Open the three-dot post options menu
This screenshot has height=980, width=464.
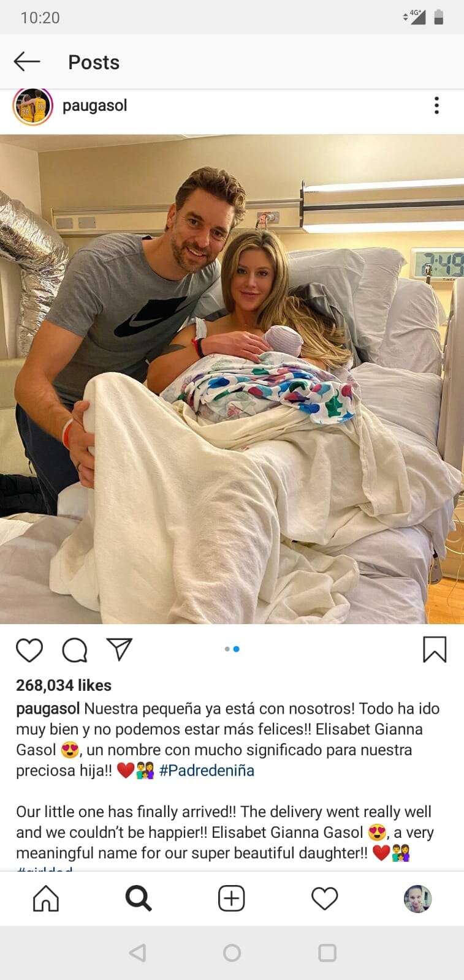(436, 105)
